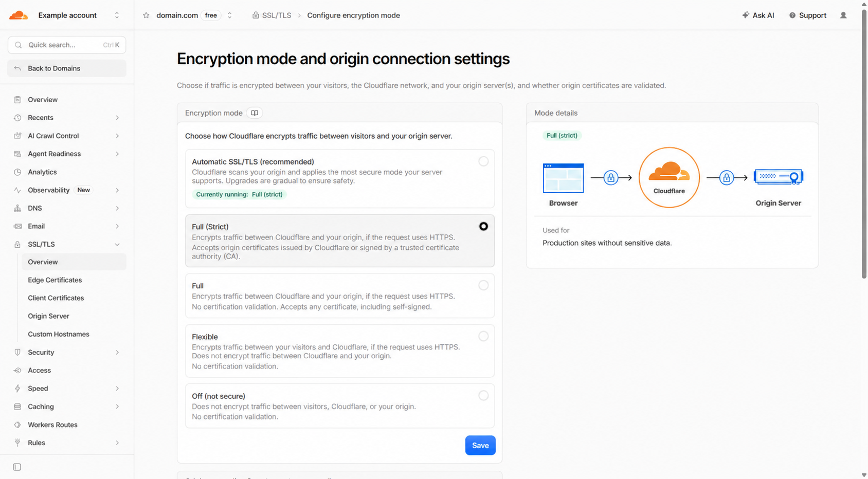Expand the Security chevron

click(117, 352)
